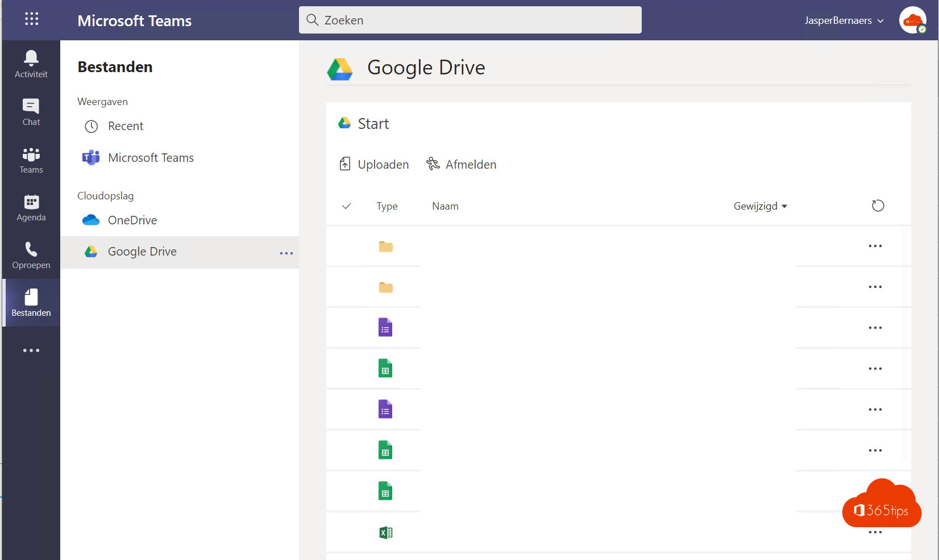Open the app launcher waffle grid
Image resolution: width=939 pixels, height=560 pixels.
pos(32,19)
